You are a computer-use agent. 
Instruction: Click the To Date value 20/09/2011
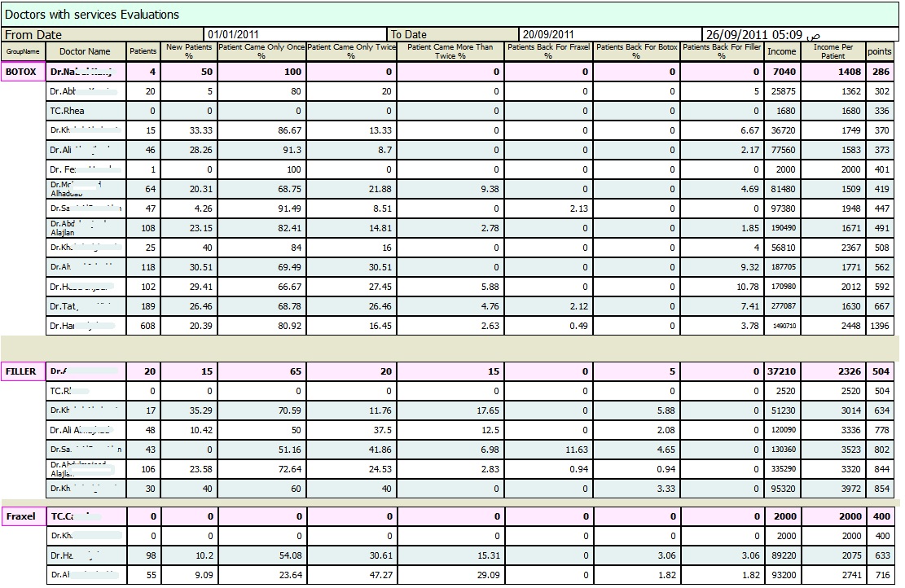click(x=548, y=34)
